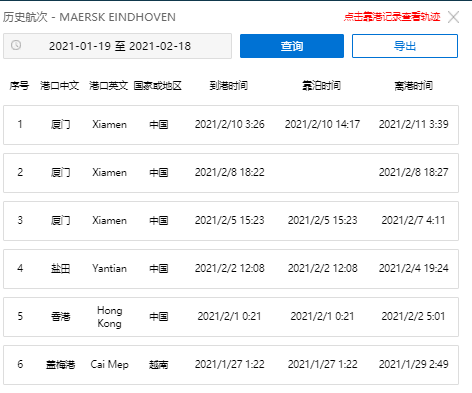Click the 序号 column header

click(19, 86)
